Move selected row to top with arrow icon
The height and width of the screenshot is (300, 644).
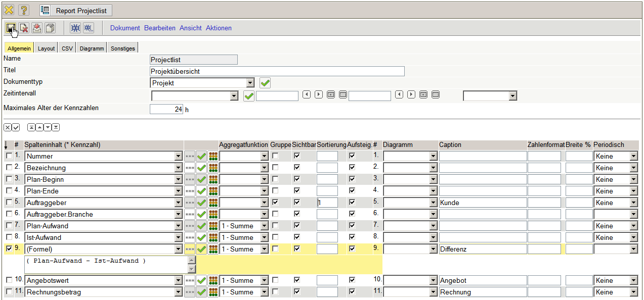tap(31, 127)
